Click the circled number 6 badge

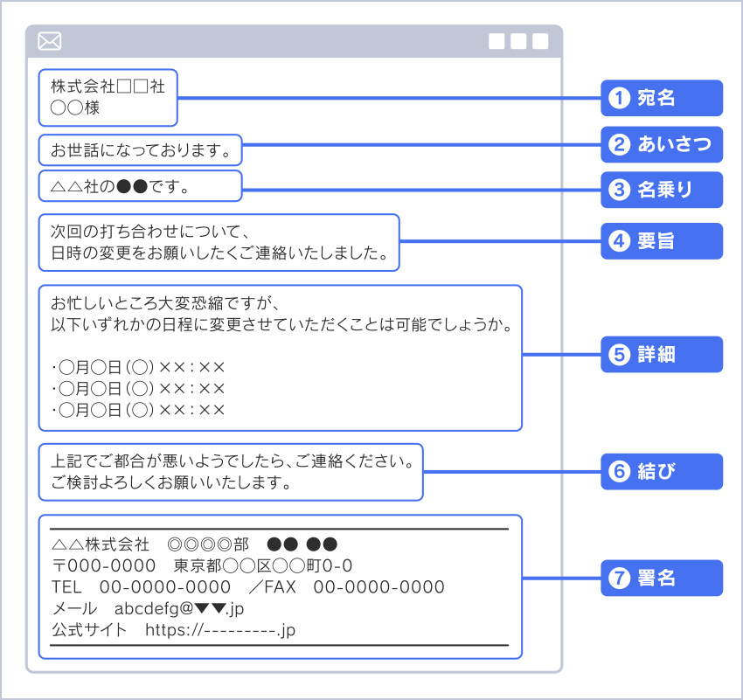pyautogui.click(x=619, y=471)
